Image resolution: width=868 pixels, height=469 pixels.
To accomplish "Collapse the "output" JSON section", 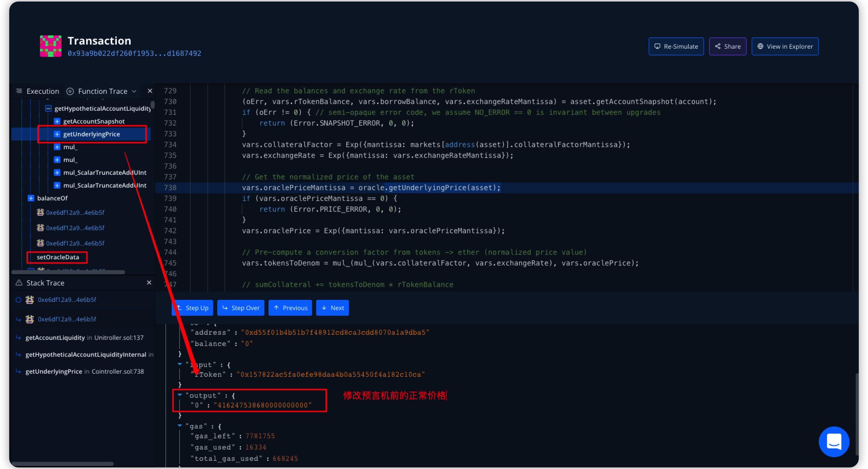I will point(180,395).
